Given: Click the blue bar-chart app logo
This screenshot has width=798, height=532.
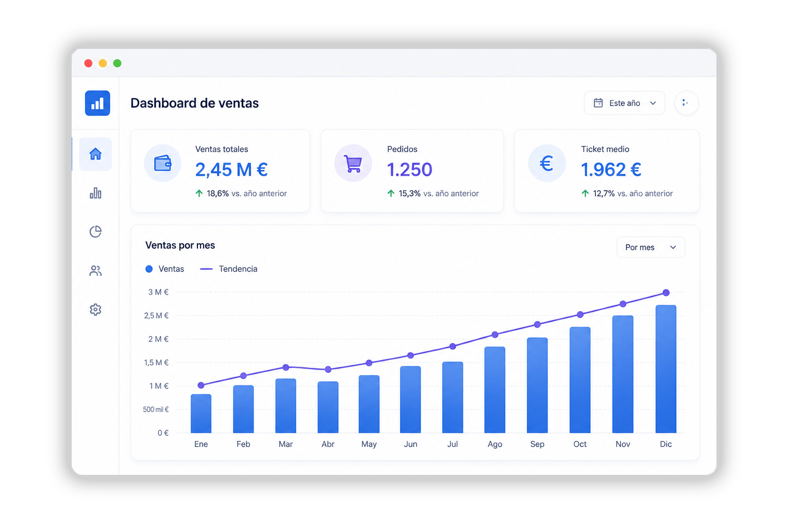Looking at the screenshot, I should (98, 103).
